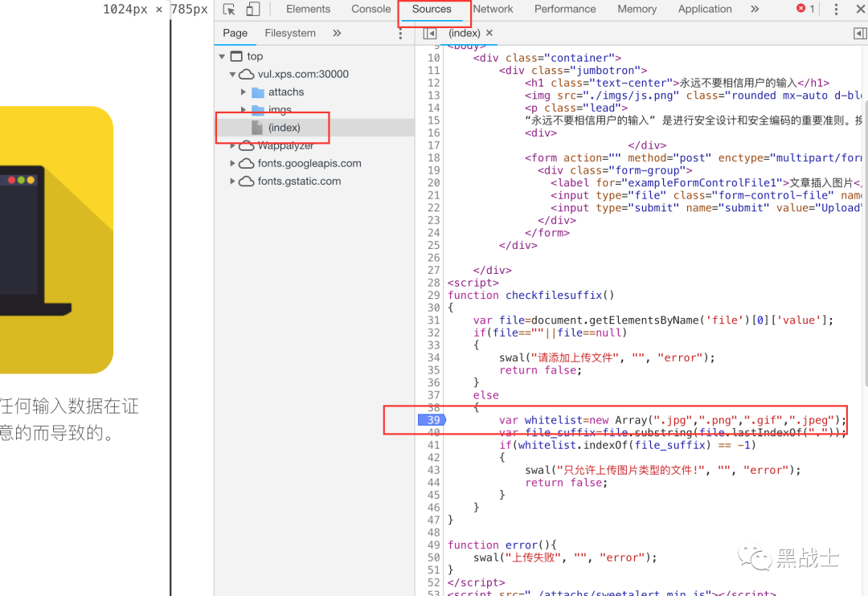Hide the navigator with sidebar toggle icon
Screen dimensions: 868x596
coord(429,33)
